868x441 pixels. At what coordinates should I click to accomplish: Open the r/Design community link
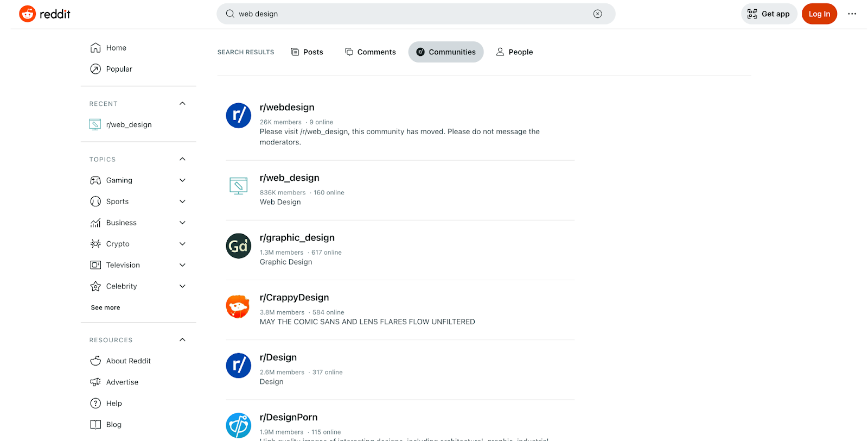tap(278, 357)
